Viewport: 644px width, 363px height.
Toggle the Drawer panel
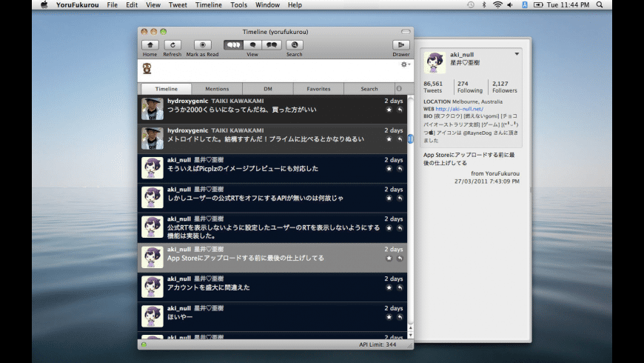tap(401, 44)
